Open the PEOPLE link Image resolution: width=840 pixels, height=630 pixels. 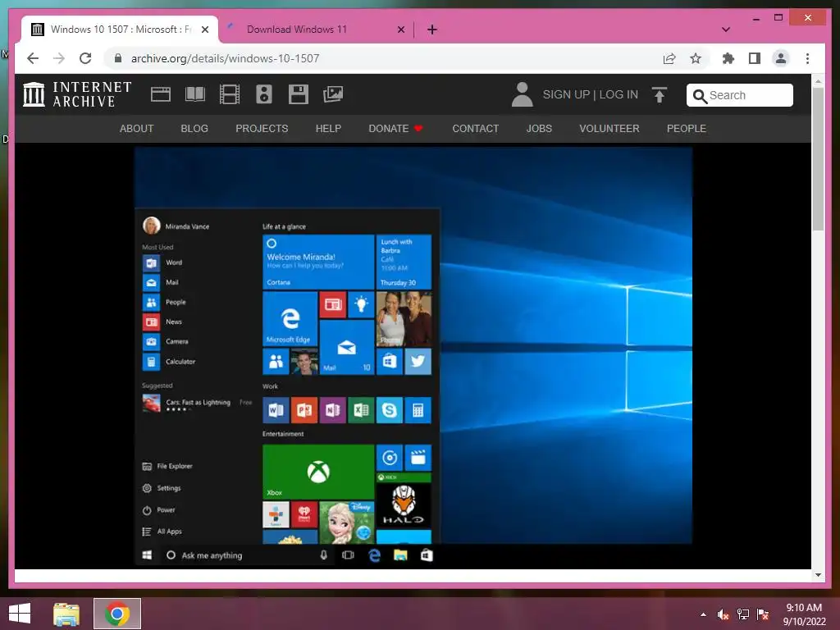click(687, 129)
